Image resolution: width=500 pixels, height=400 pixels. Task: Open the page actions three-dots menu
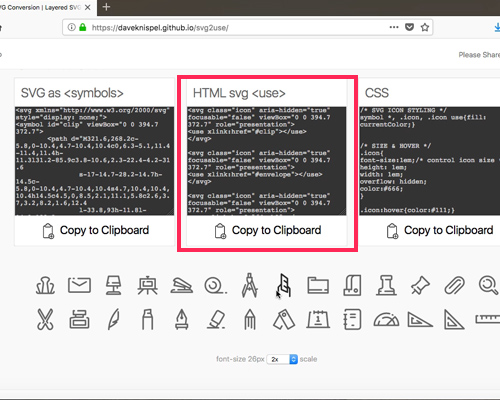[394, 27]
